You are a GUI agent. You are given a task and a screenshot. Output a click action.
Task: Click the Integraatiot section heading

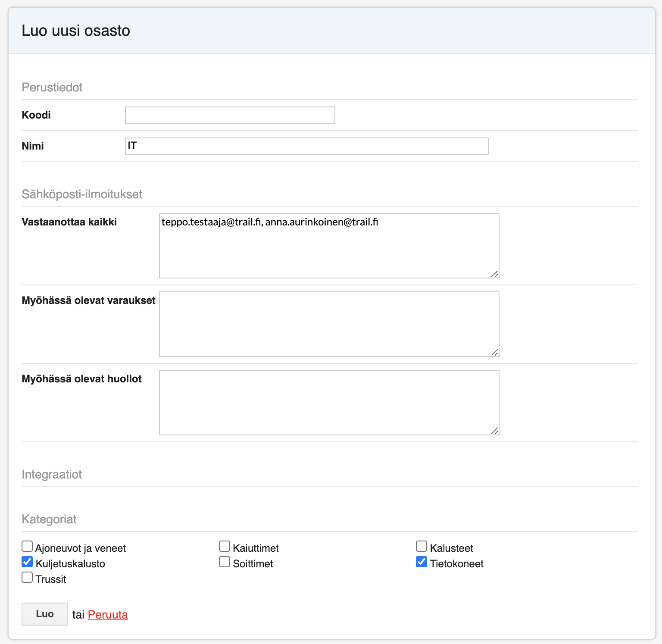[52, 475]
